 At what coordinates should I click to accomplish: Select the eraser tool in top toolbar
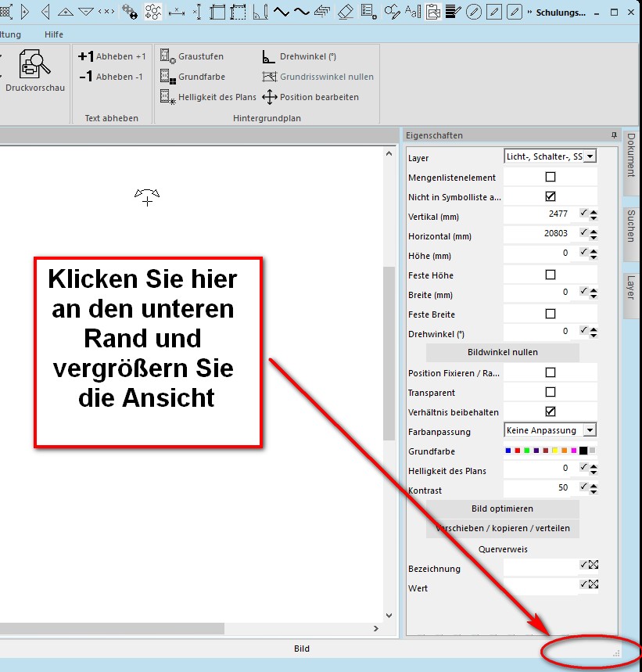[346, 12]
